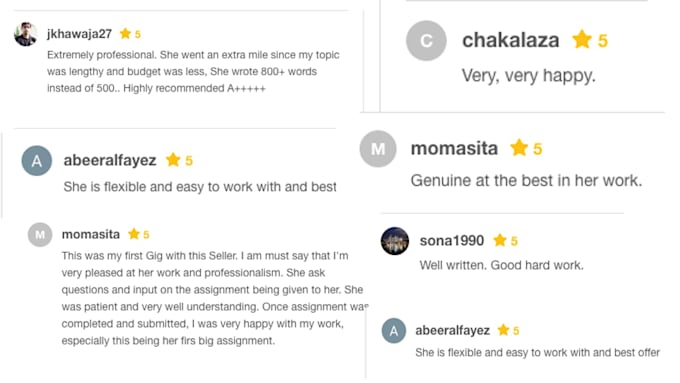Click the large gray M avatar for momasita
The width and height of the screenshot is (680, 383).
378,149
